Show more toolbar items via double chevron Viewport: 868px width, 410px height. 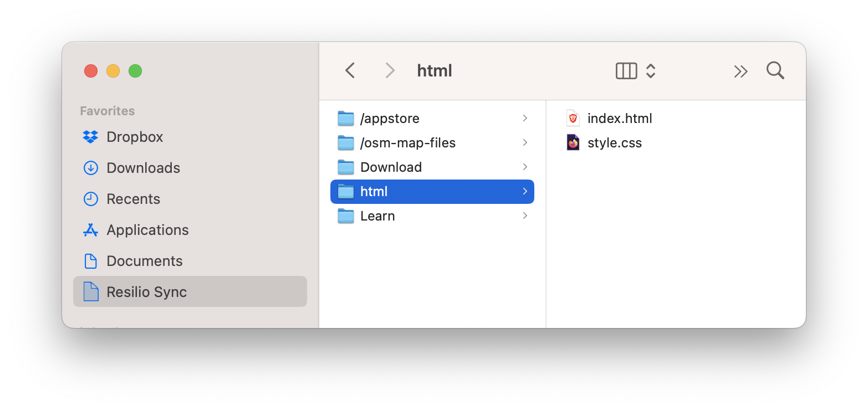point(741,71)
